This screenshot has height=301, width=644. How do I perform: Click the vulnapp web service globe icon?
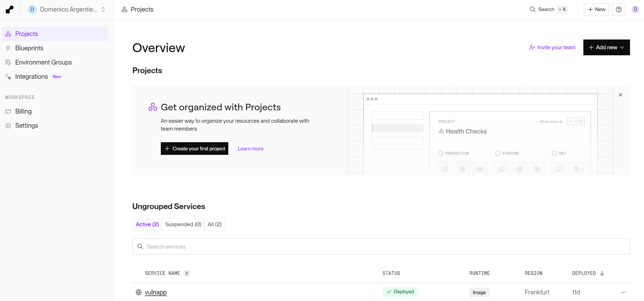tap(139, 292)
